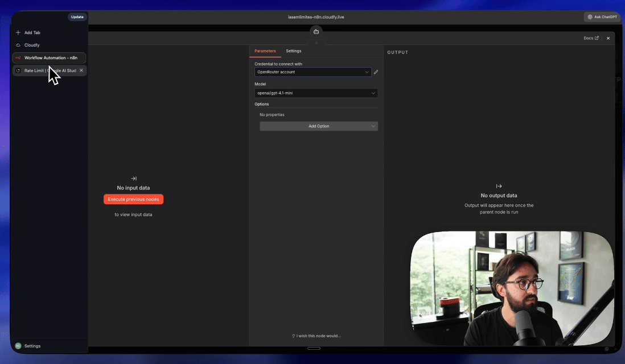Screen dimensions: 625x364
Task: Close the Rate Limit Google AI Studio tab
Action: click(x=81, y=71)
